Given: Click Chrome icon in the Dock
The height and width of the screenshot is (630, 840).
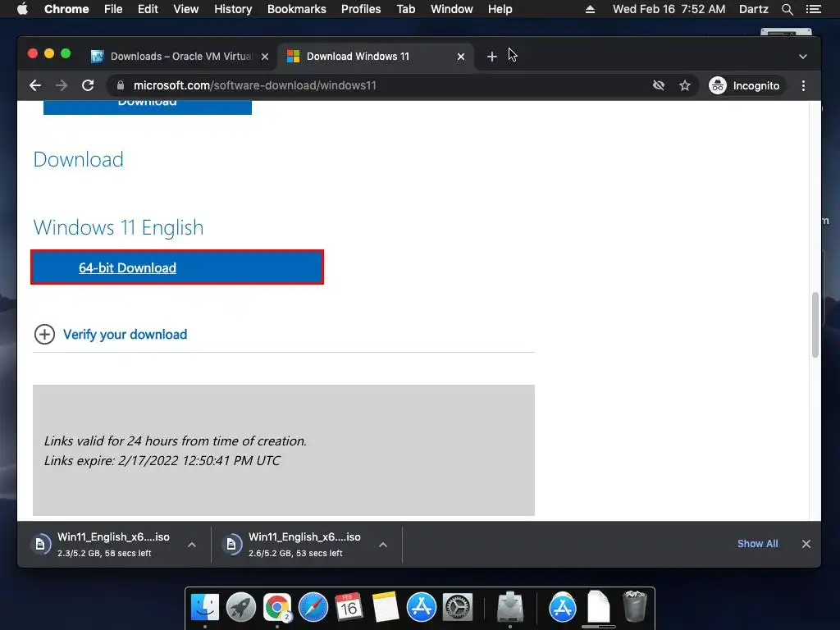Looking at the screenshot, I should pyautogui.click(x=277, y=607).
